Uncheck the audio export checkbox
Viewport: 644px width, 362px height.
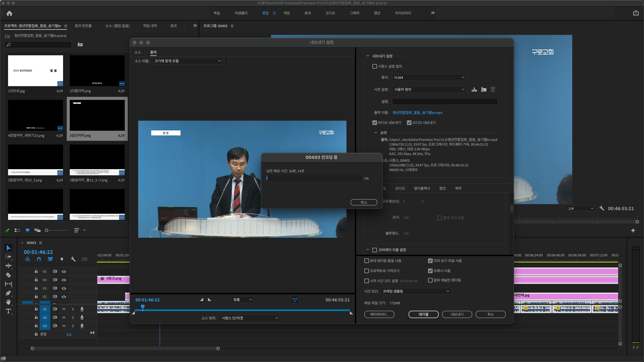pyautogui.click(x=409, y=123)
